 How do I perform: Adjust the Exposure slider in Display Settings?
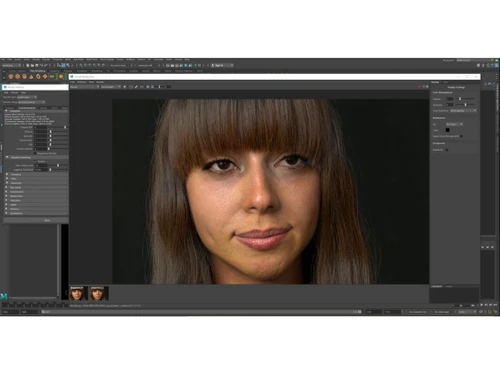[466, 105]
